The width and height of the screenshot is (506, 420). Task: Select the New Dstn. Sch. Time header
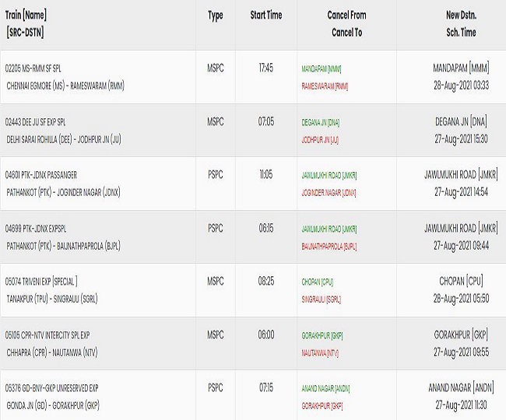point(461,24)
